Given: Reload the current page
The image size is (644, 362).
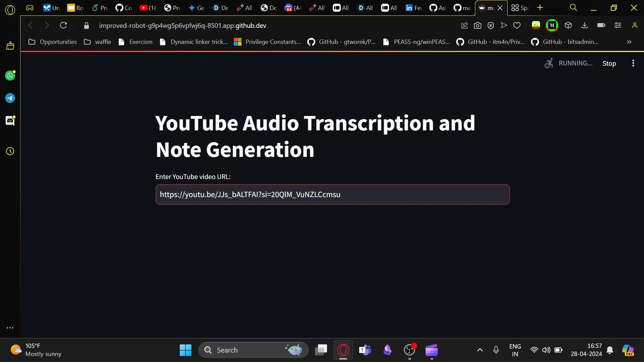Looking at the screenshot, I should pos(63,25).
